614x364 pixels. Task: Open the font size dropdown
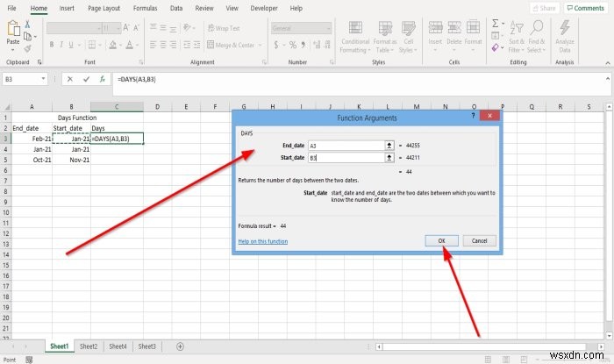(118, 28)
